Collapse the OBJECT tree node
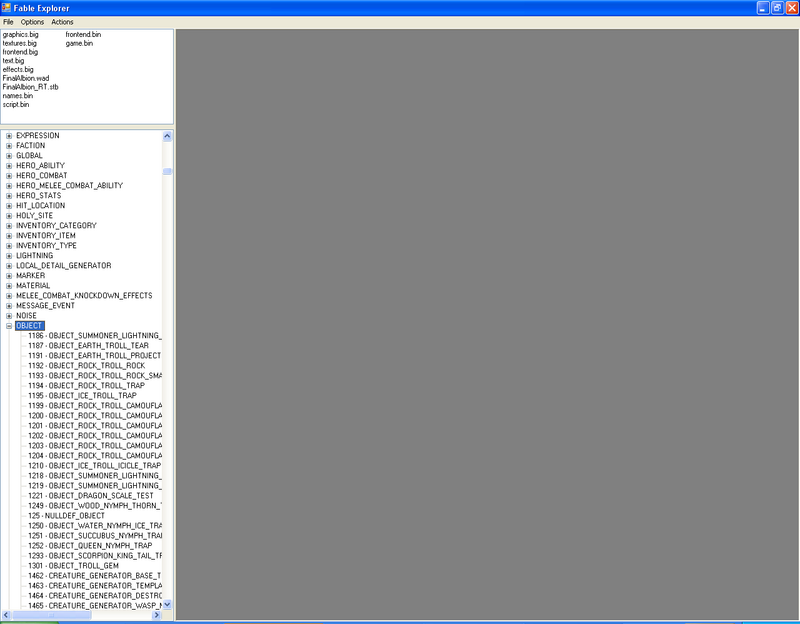Screen dimensions: 800x624 (9, 326)
